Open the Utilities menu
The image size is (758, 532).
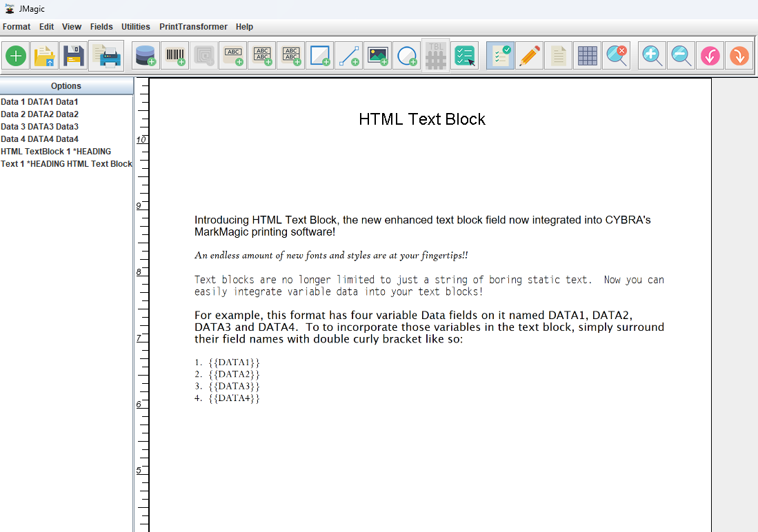point(136,27)
